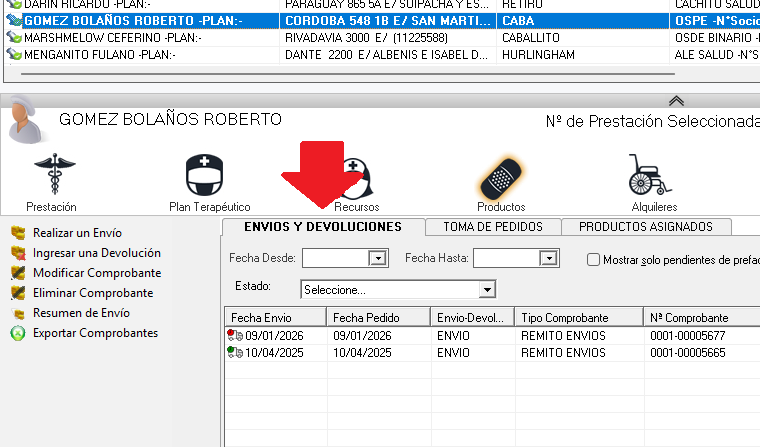
Task: Collapse the panel with double chevron
Action: coord(676,100)
